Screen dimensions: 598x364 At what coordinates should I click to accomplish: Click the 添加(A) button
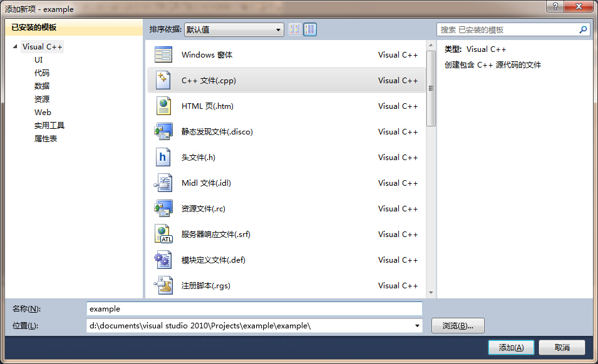[511, 347]
